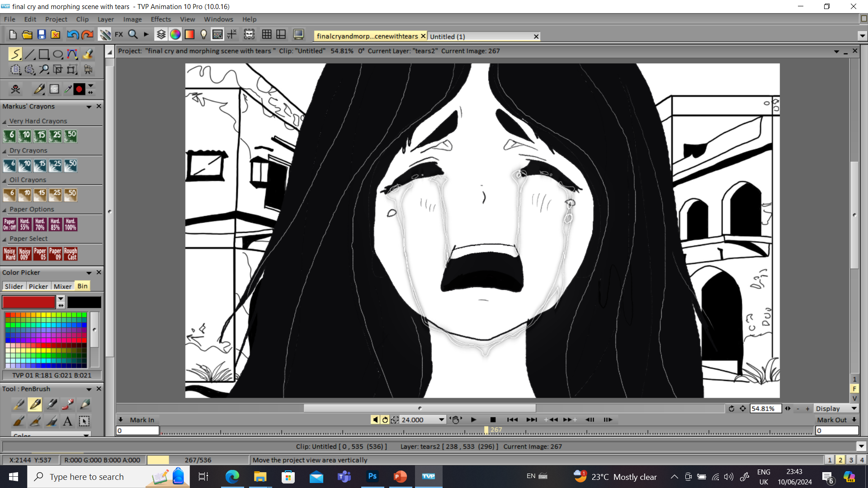Open Markus' Crayons panel menu arrow
The height and width of the screenshot is (488, 868).
point(89,107)
